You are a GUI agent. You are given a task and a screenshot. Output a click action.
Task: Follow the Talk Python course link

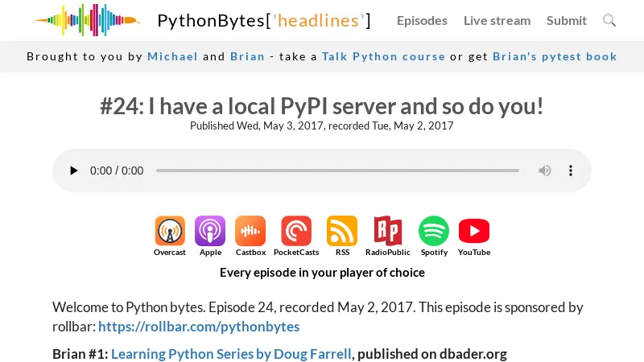tap(383, 56)
